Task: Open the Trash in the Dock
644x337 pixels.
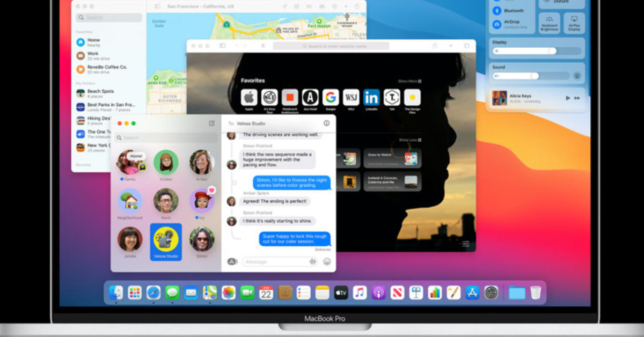Action: [x=536, y=292]
